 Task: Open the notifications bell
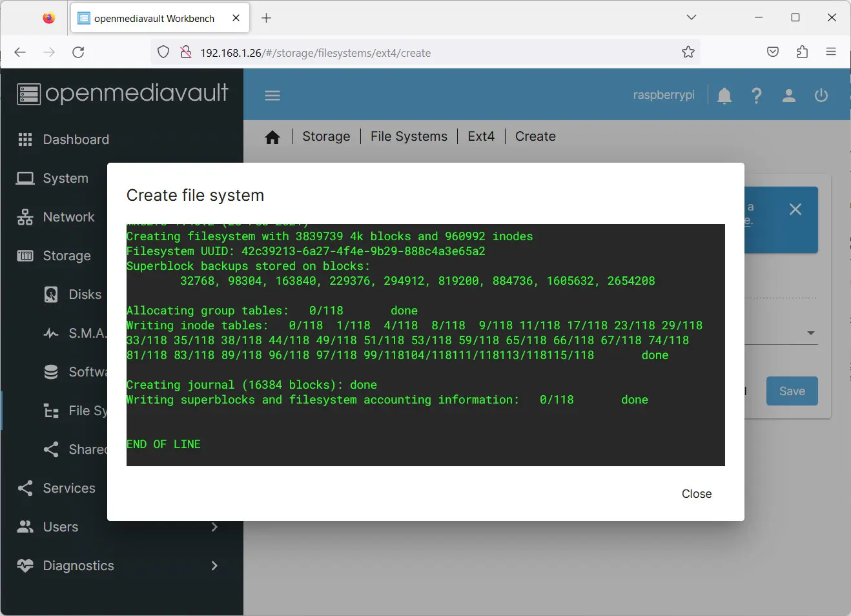(724, 96)
